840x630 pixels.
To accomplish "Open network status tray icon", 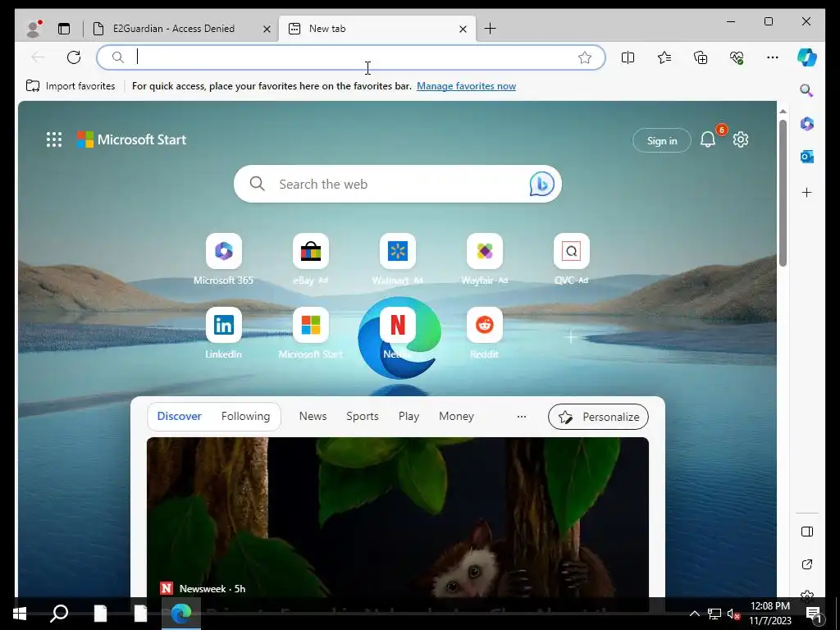I will pos(714,614).
